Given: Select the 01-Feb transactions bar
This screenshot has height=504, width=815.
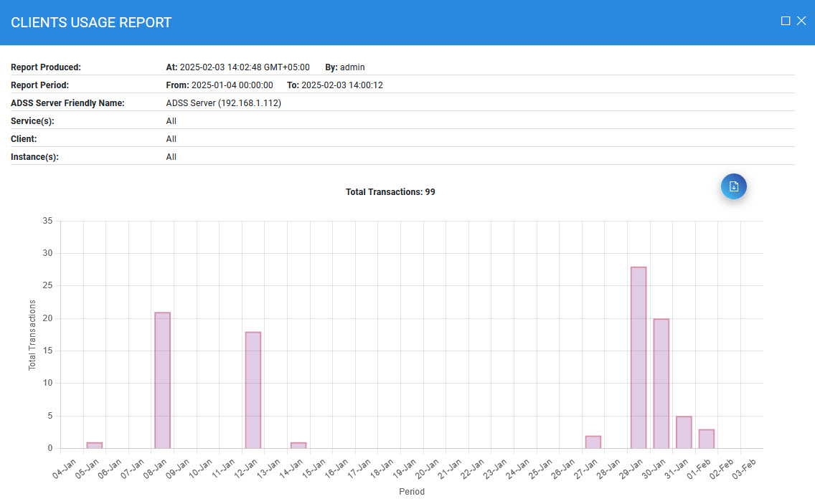Looking at the screenshot, I should coord(706,439).
